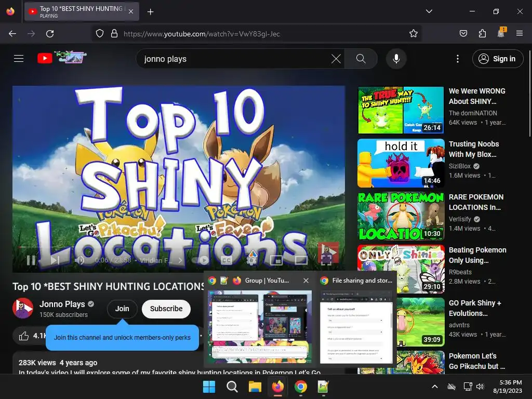Join the Jonno Plays channel
Screen dimensions: 532x399
pos(122,309)
